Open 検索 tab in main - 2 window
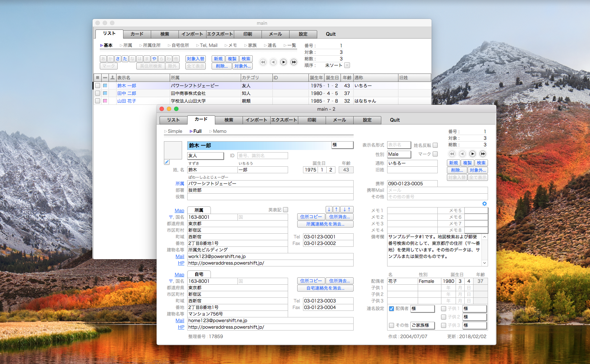 [229, 120]
